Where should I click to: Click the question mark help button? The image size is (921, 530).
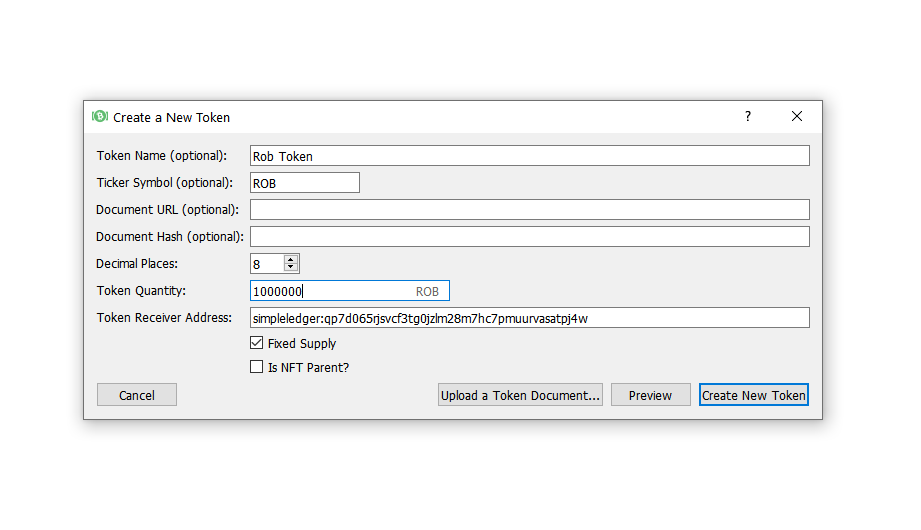tap(747, 117)
